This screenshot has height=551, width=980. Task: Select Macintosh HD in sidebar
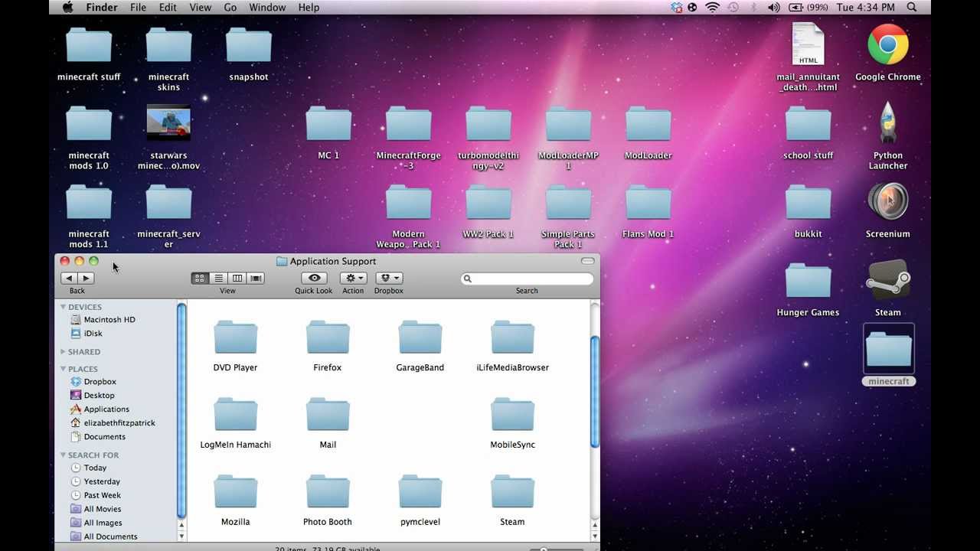click(x=103, y=319)
